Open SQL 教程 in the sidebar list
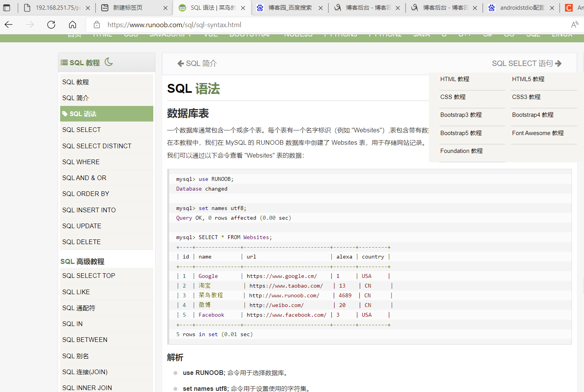584x392 pixels. pyautogui.click(x=107, y=82)
